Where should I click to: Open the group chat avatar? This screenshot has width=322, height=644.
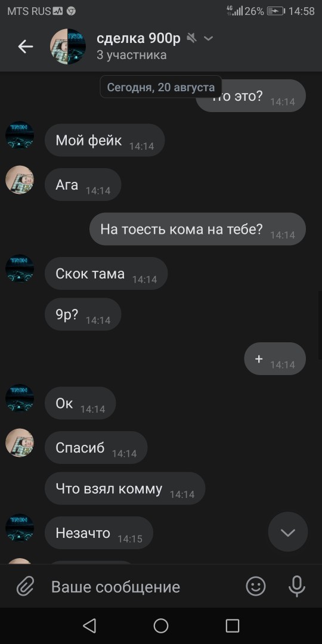pyautogui.click(x=68, y=47)
